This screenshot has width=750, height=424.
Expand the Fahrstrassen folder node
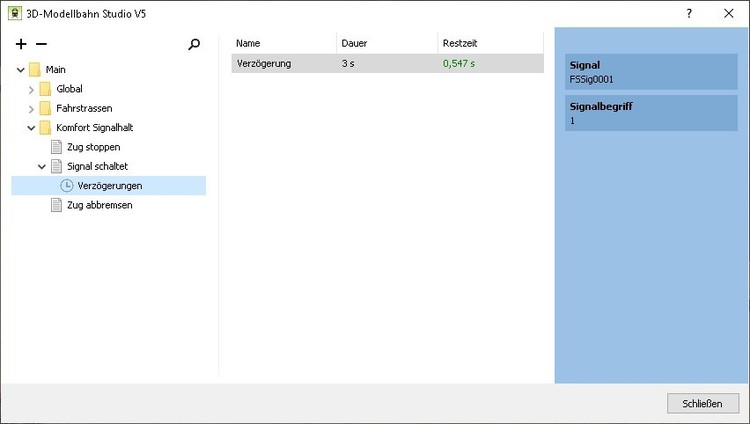coord(31,109)
